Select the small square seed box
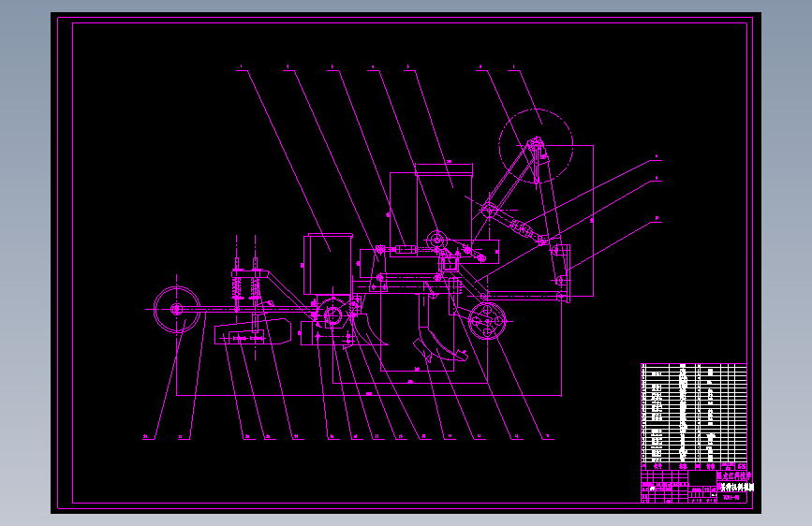Screen dimensions: 812x526 329,264
